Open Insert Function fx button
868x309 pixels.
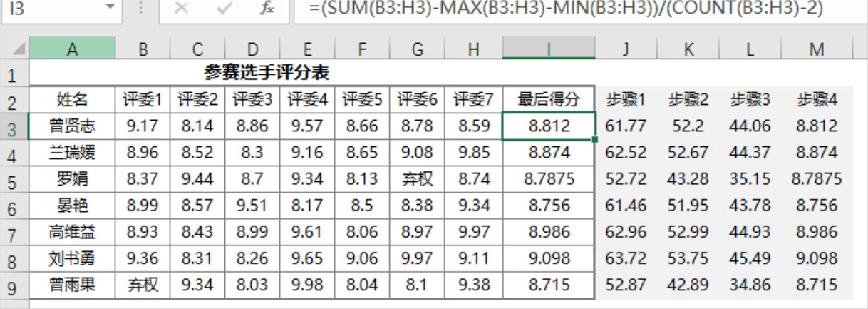point(267,9)
